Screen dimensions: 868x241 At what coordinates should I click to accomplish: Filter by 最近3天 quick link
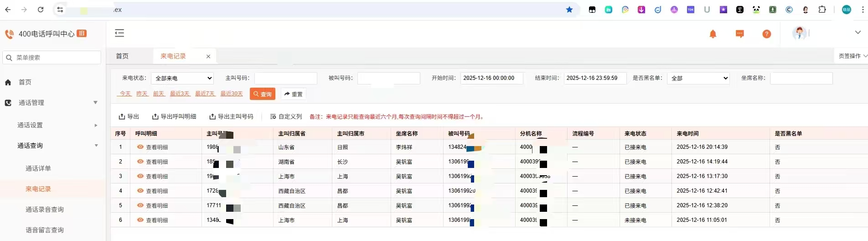180,94
